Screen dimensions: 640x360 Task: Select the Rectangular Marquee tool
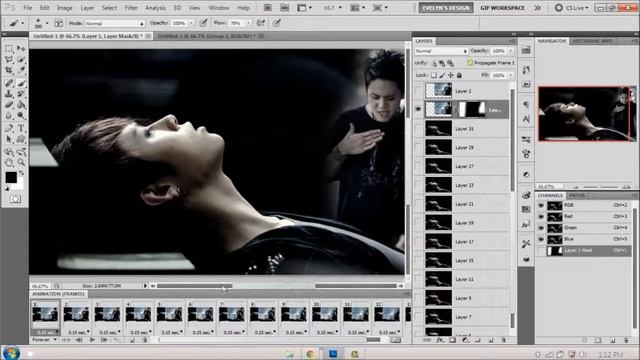(9, 48)
